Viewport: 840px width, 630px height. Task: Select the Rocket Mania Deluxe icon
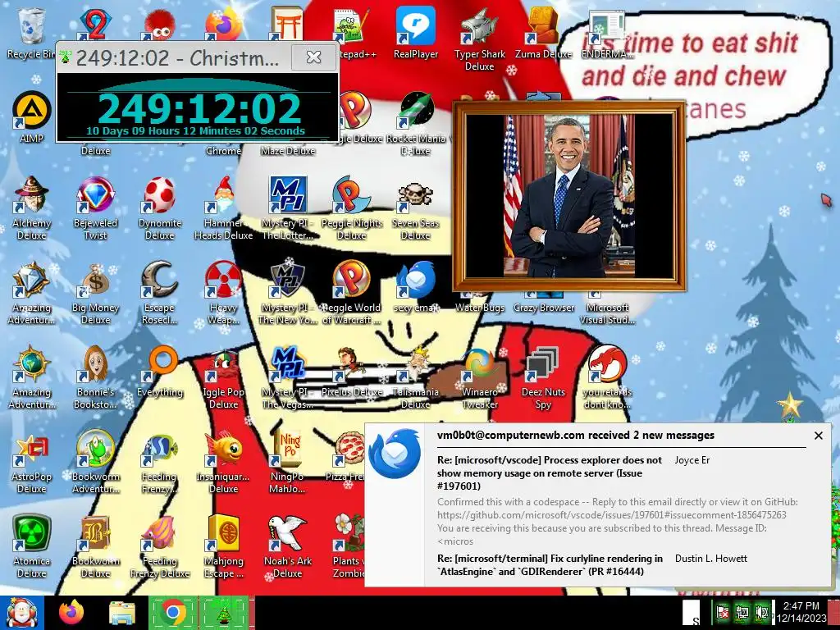[416, 123]
